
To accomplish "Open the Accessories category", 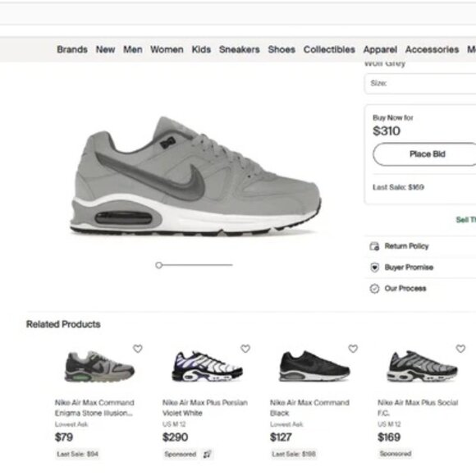I will [x=432, y=49].
